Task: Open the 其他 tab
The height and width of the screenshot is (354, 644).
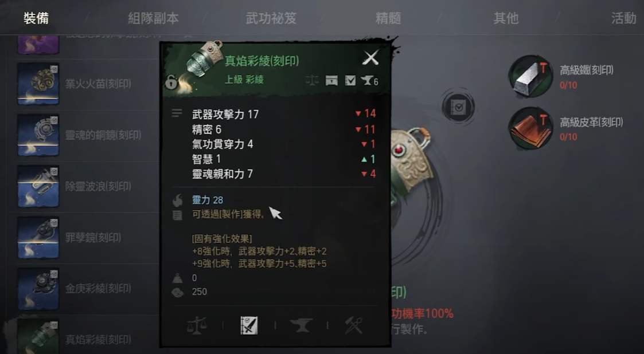Action: [506, 18]
